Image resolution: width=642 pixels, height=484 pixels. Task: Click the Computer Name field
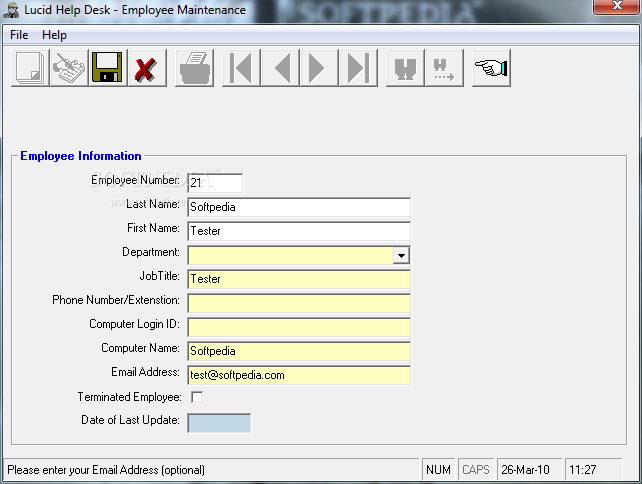pyautogui.click(x=299, y=351)
